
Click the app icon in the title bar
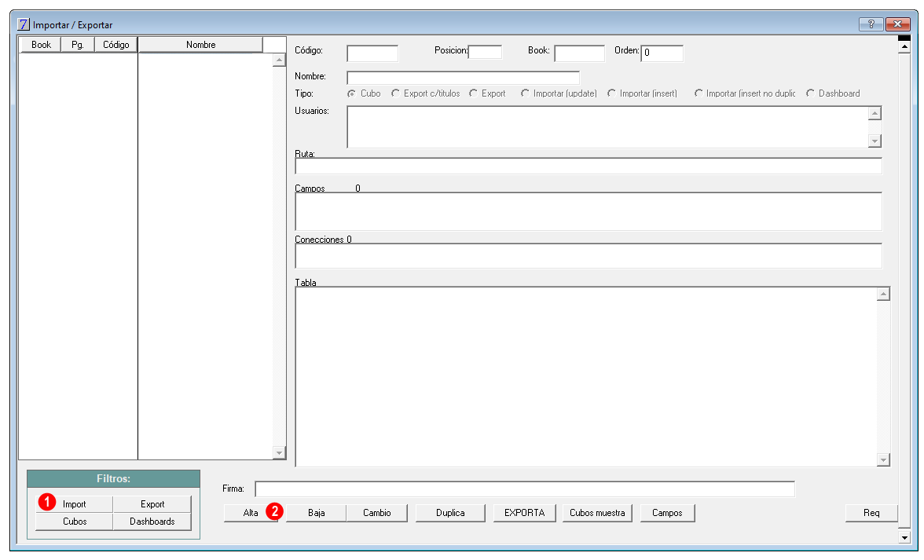23,24
